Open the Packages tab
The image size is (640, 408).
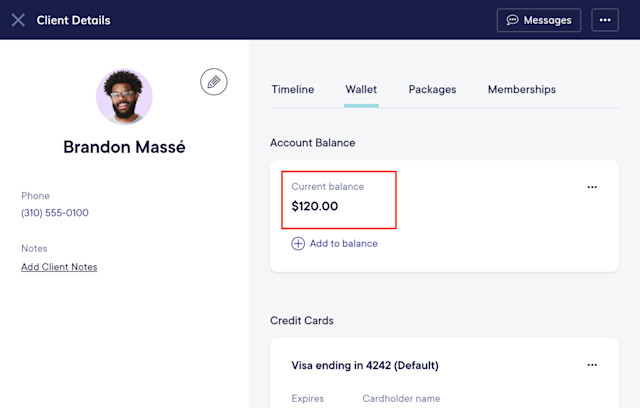(432, 89)
